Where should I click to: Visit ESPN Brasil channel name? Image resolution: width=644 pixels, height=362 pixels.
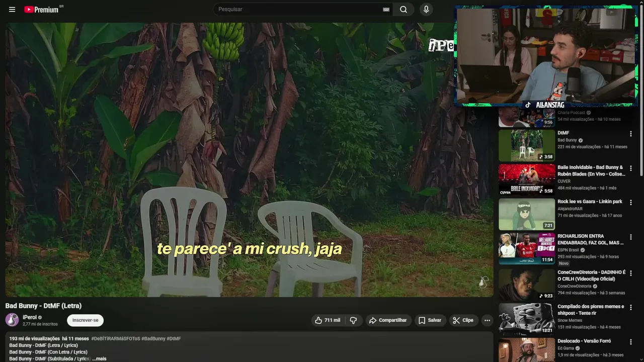click(x=568, y=250)
